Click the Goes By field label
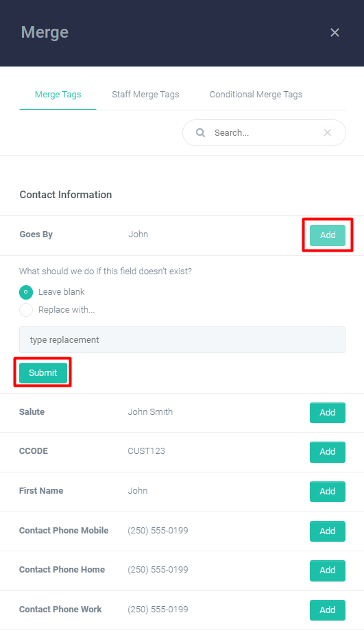Image resolution: width=364 pixels, height=637 pixels. [x=36, y=235]
